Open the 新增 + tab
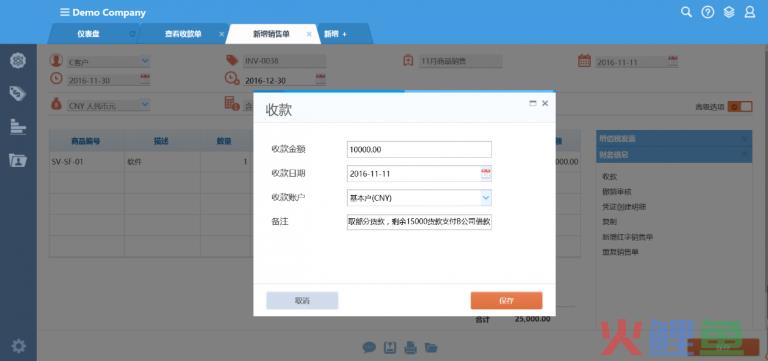The width and height of the screenshot is (768, 361). (x=336, y=34)
